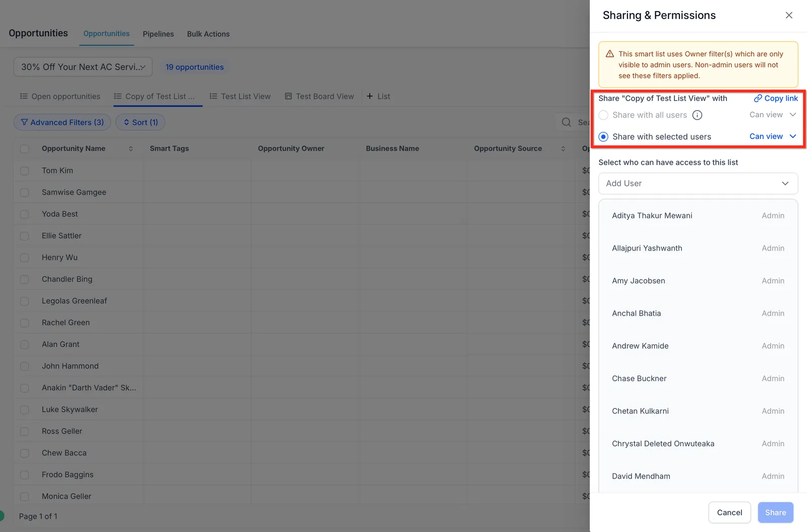This screenshot has height=532, width=807.
Task: Select user Chase Buckner
Action: pos(698,379)
